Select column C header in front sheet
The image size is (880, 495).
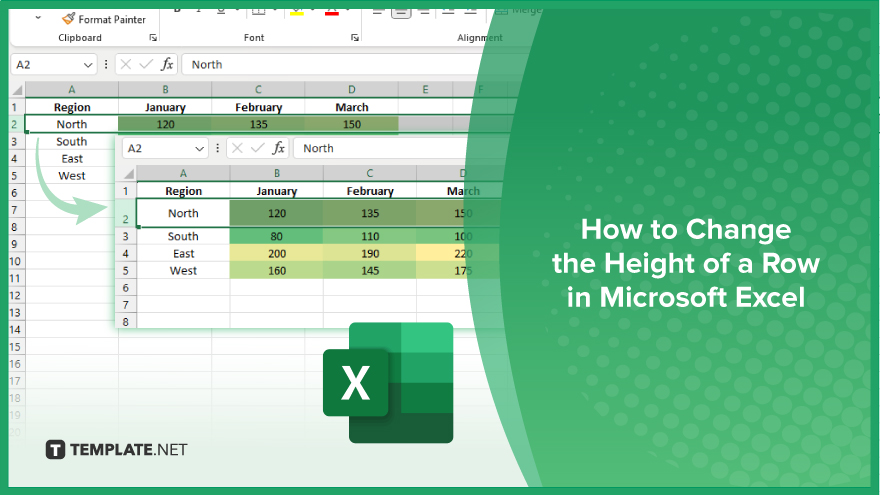[x=370, y=173]
